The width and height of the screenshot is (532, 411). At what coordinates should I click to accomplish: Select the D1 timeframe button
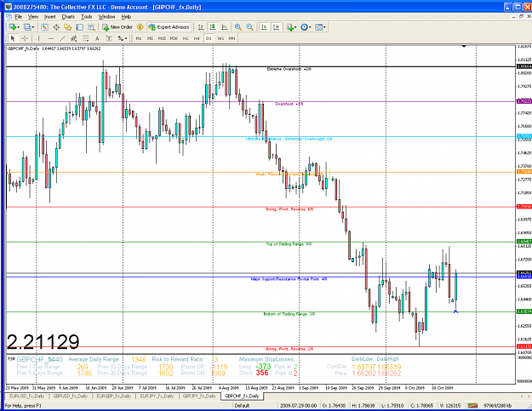click(209, 38)
